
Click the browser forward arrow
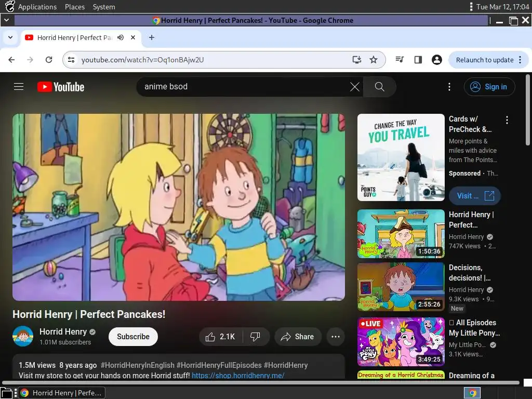click(x=30, y=60)
